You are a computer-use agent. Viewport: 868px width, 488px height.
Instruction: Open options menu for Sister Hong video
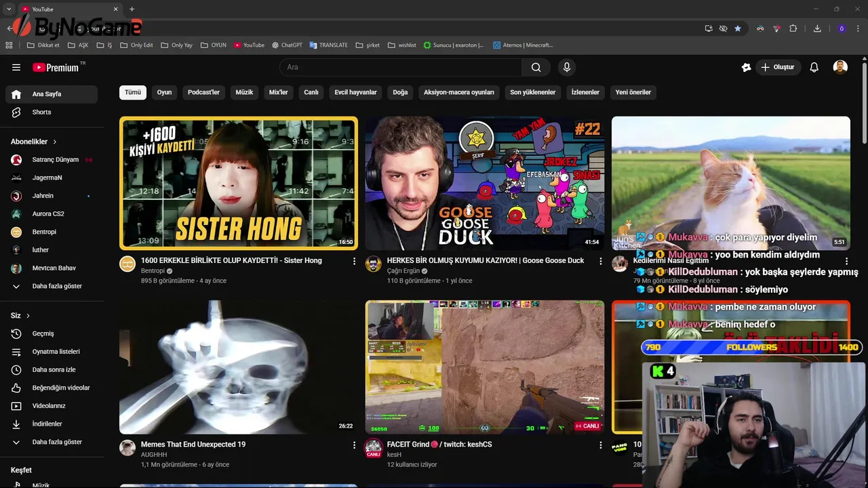tap(354, 261)
